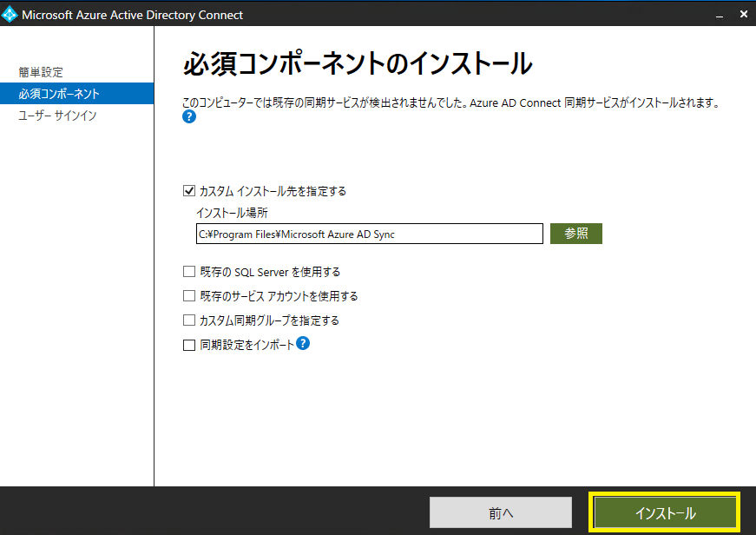Image resolution: width=756 pixels, height=535 pixels.
Task: Click the green インストール button
Action: pyautogui.click(x=665, y=512)
